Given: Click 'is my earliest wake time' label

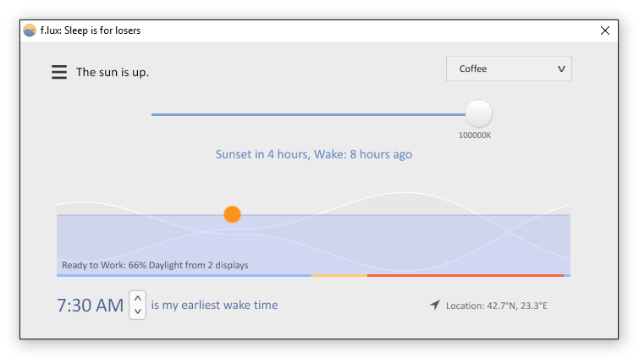Looking at the screenshot, I should [214, 305].
